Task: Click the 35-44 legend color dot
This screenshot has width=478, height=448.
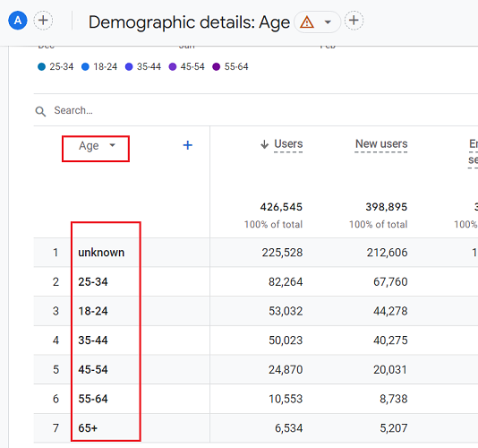Action: [x=129, y=66]
